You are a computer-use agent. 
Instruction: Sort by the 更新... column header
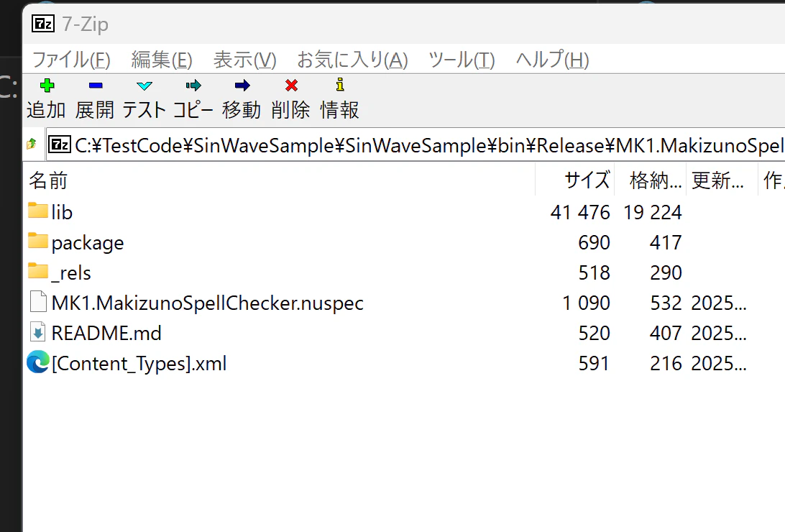pyautogui.click(x=722, y=180)
